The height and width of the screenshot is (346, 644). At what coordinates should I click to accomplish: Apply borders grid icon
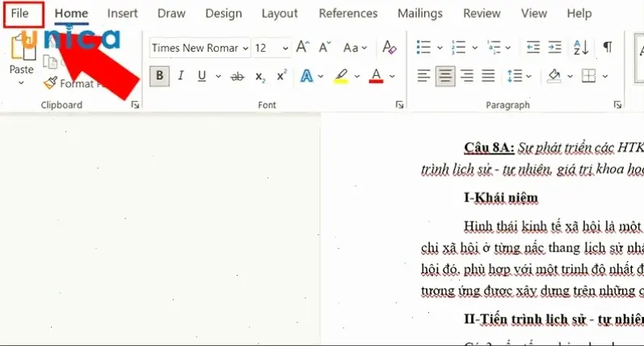[588, 76]
